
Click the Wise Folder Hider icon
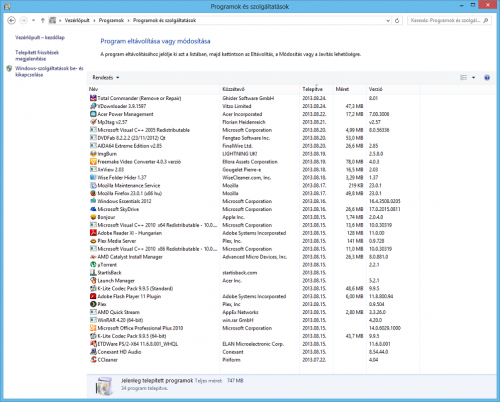pos(93,177)
